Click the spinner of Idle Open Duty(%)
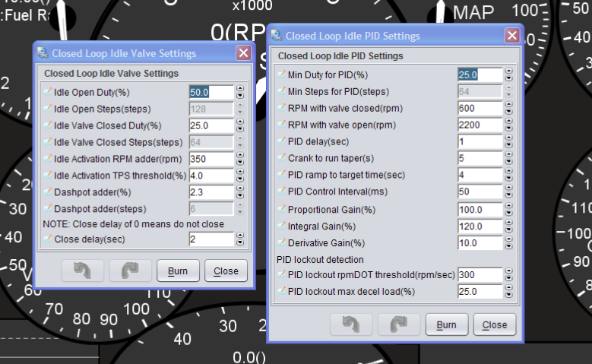 (239, 92)
